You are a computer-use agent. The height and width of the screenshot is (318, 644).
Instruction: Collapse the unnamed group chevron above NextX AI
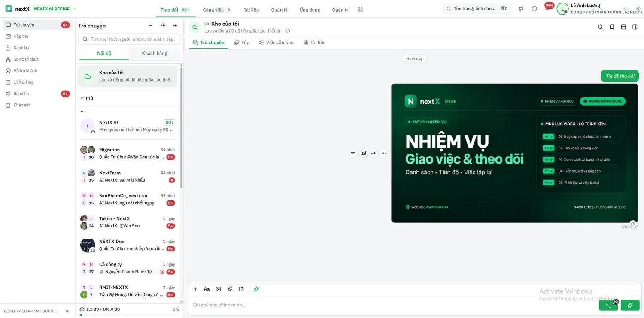click(x=82, y=112)
